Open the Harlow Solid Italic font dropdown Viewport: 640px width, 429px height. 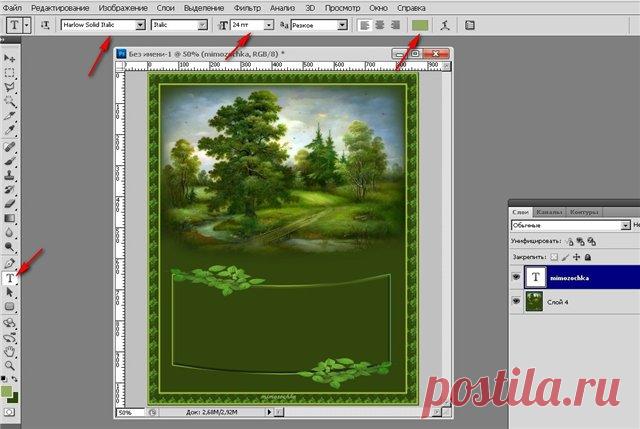(140, 25)
